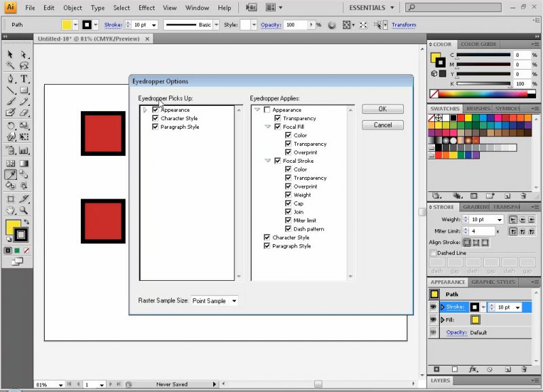Switch to the Graphic Styles tab

(493, 282)
